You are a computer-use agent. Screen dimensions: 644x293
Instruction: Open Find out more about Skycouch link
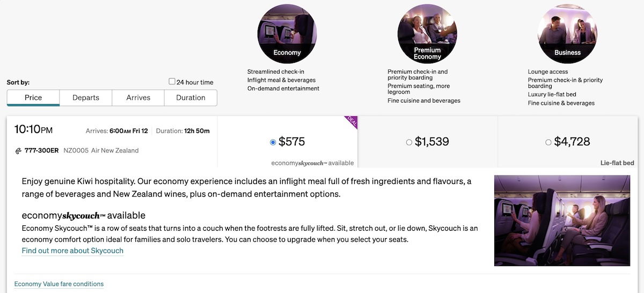tap(72, 251)
